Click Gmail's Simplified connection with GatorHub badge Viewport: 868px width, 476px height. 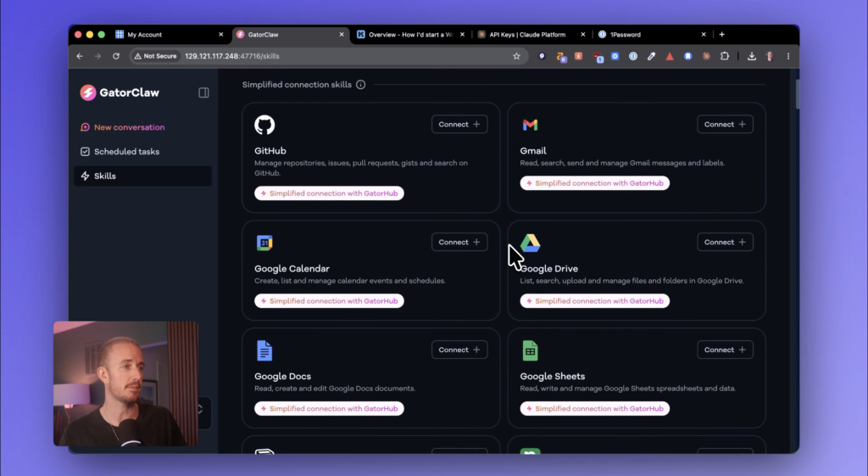[594, 183]
